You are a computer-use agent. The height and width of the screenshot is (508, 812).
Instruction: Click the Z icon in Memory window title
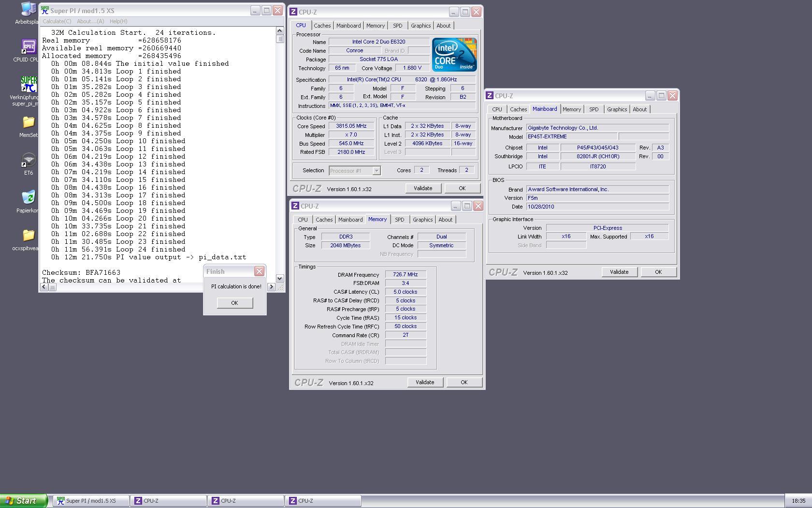(295, 206)
